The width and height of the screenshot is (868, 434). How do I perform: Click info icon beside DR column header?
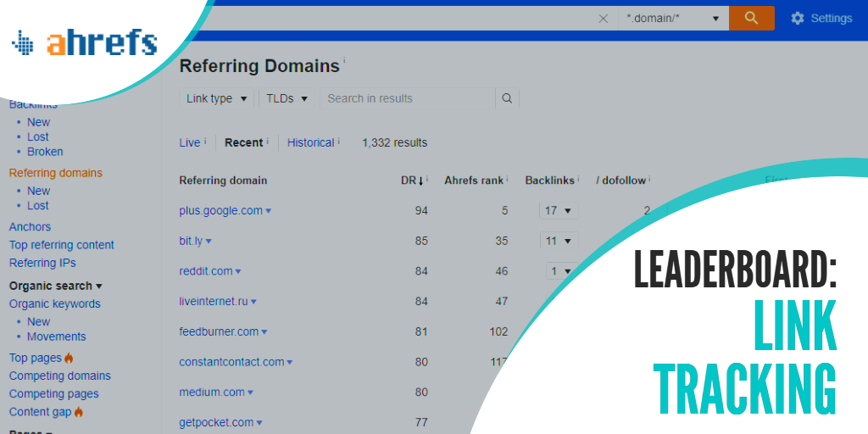[x=427, y=179]
